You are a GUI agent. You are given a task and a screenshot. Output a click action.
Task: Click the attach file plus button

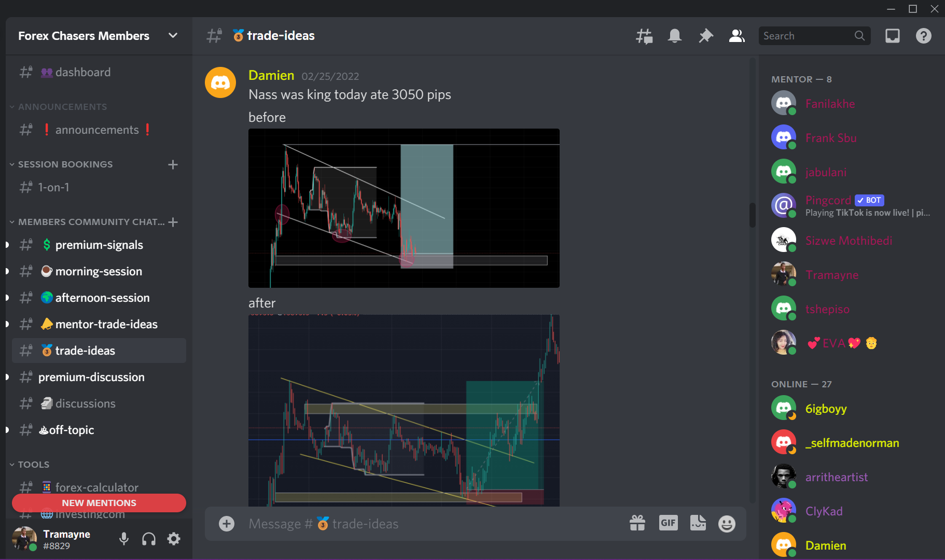(x=227, y=524)
